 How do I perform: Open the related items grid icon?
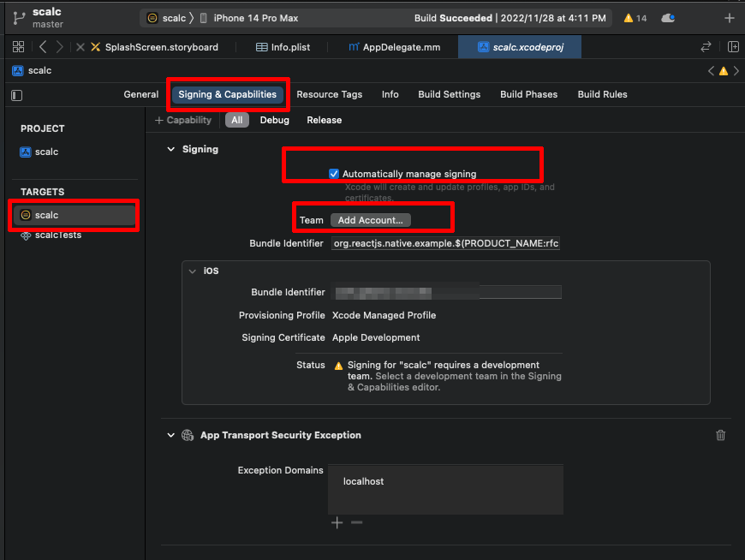tap(19, 46)
